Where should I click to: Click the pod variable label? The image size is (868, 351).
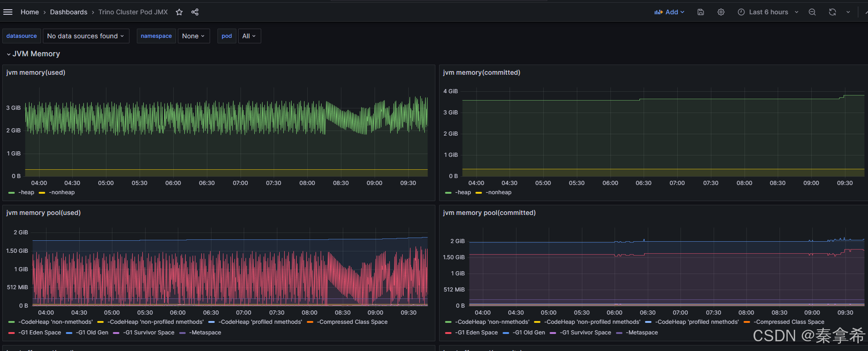227,36
